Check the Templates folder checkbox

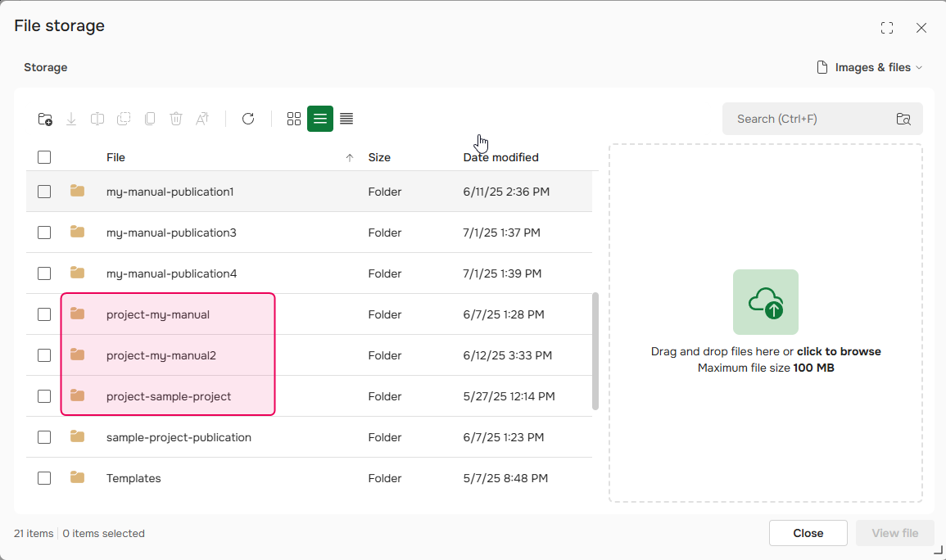44,477
